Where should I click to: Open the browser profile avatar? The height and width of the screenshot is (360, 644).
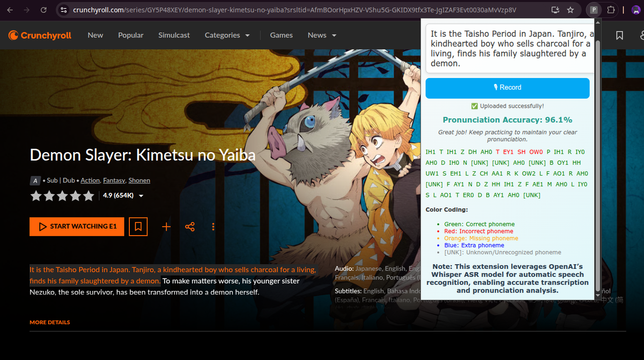(x=637, y=10)
